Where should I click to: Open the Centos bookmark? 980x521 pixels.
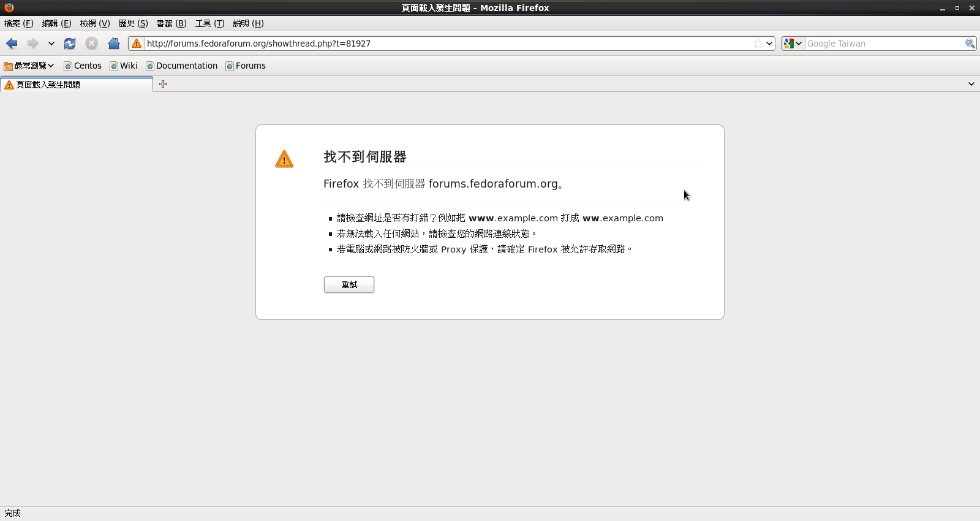click(x=83, y=66)
